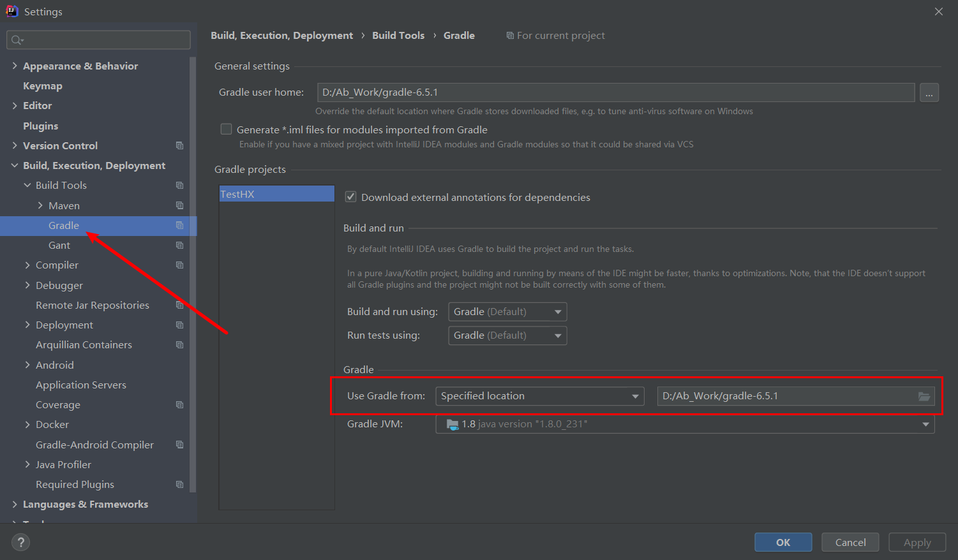Click project-level icon beside Gradle-Android Compiler

click(179, 445)
